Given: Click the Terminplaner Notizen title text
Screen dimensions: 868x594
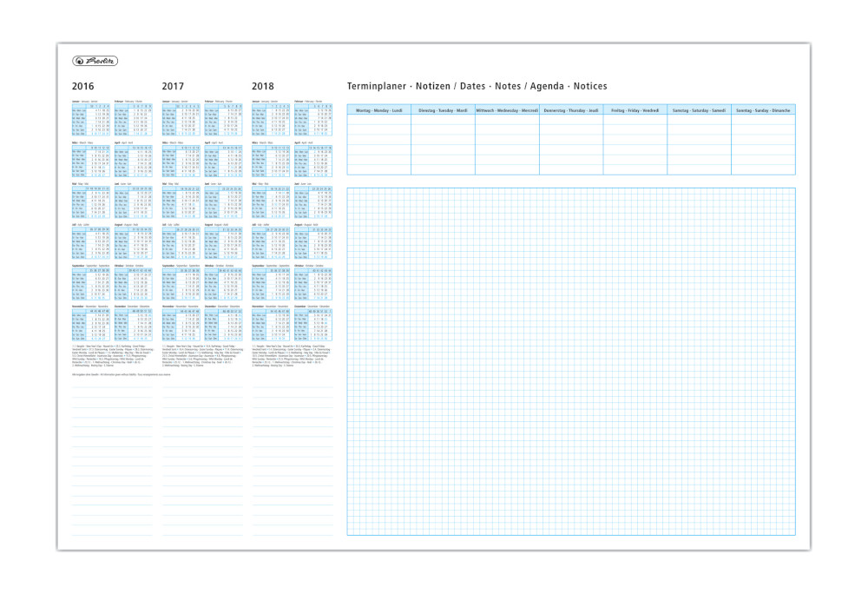Looking at the screenshot, I should pos(477,87).
